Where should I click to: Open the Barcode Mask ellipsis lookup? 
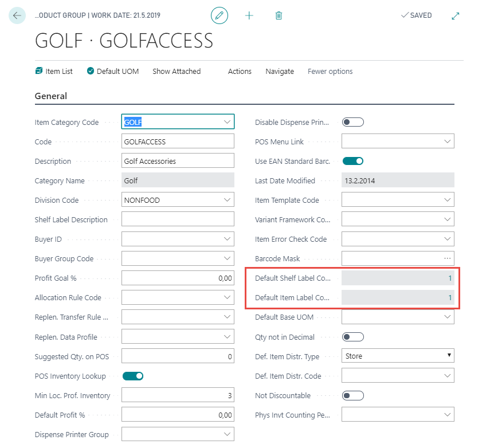pos(448,258)
